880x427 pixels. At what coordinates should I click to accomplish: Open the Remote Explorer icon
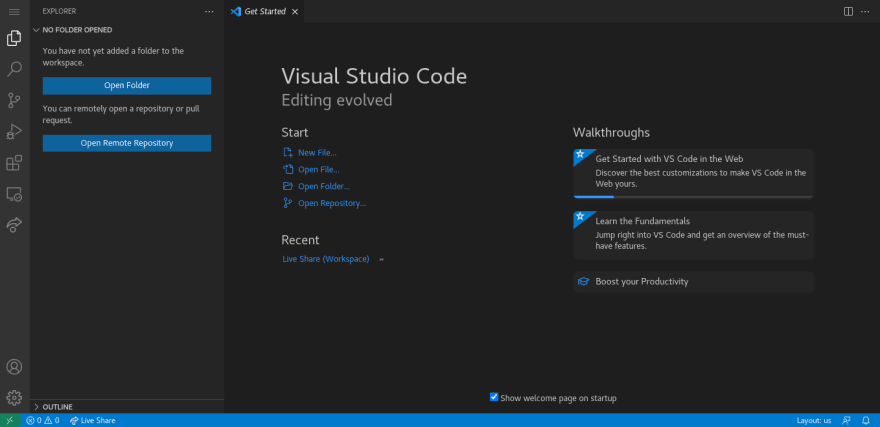pyautogui.click(x=14, y=194)
